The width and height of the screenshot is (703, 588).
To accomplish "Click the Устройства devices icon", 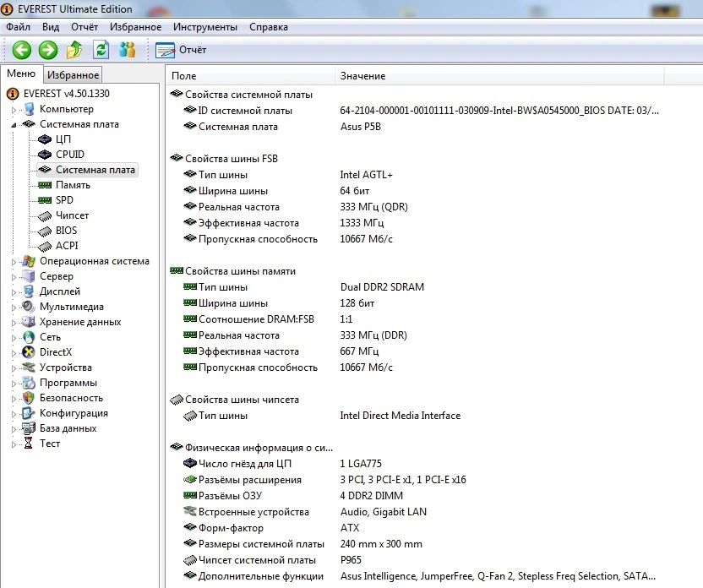I will 29,367.
